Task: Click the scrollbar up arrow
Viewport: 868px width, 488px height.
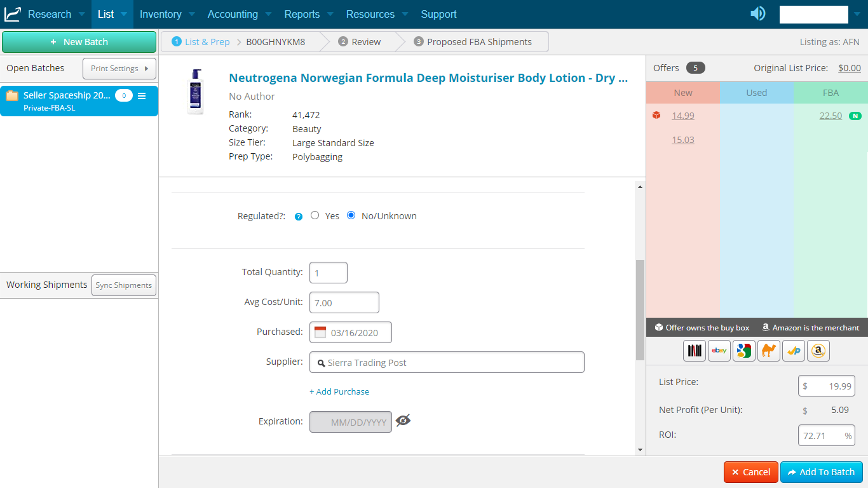Action: 640,187
